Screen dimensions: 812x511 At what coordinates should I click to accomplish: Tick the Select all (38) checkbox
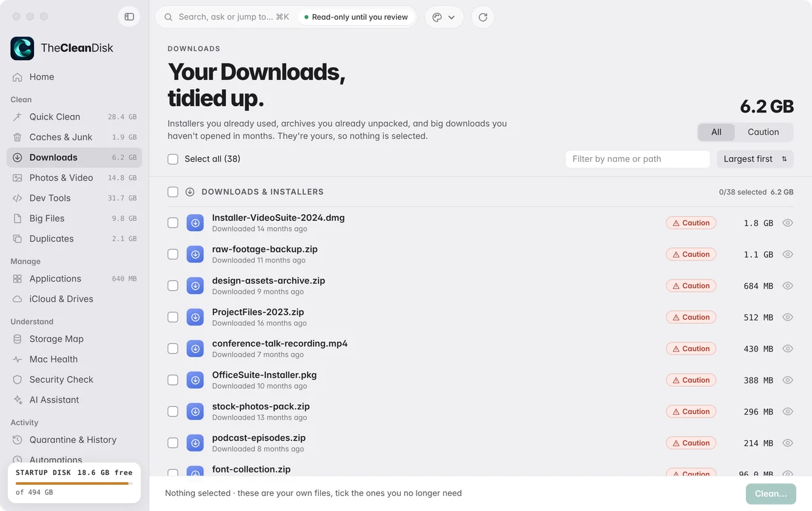pyautogui.click(x=173, y=159)
